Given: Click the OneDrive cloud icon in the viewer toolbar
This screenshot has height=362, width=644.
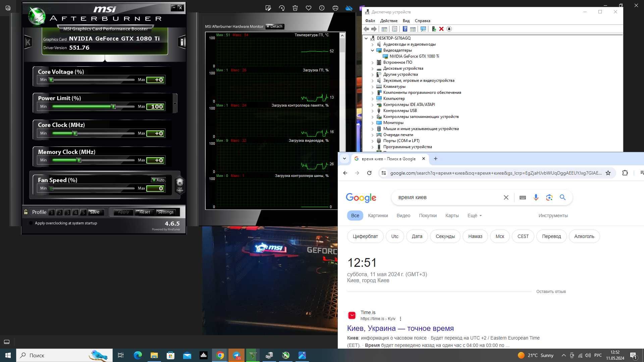Looking at the screenshot, I should tap(349, 8).
